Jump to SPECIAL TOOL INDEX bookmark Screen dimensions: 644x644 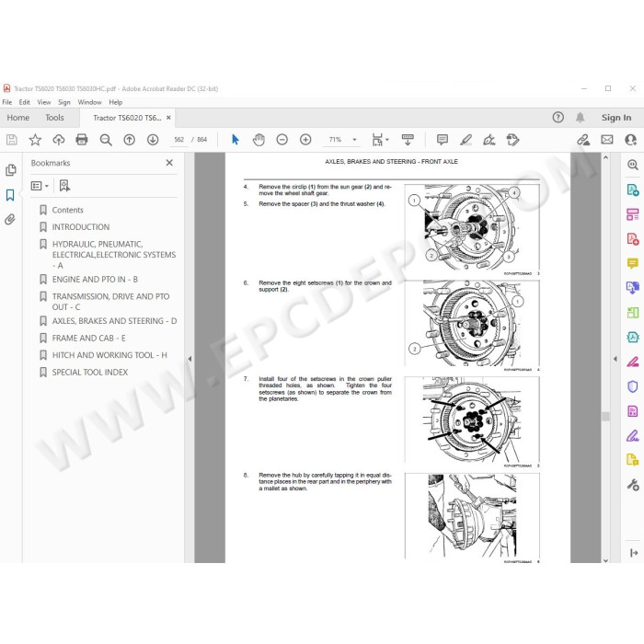tap(90, 372)
